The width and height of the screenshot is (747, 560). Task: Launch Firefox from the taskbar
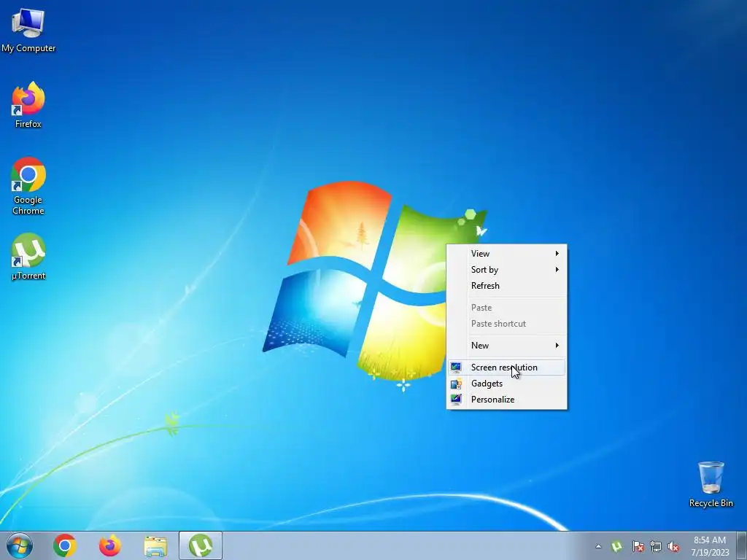110,545
